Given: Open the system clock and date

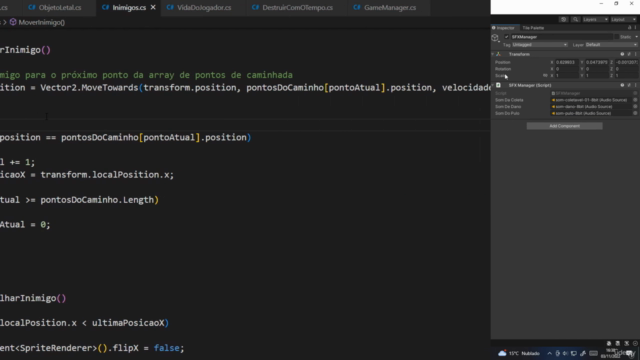Looking at the screenshot, I should pyautogui.click(x=611, y=353).
